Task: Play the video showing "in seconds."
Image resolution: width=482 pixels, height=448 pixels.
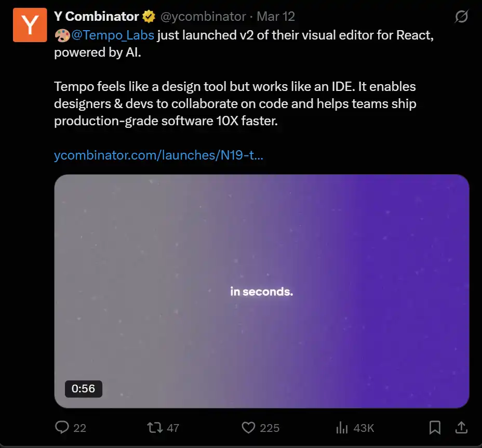Action: (x=262, y=291)
